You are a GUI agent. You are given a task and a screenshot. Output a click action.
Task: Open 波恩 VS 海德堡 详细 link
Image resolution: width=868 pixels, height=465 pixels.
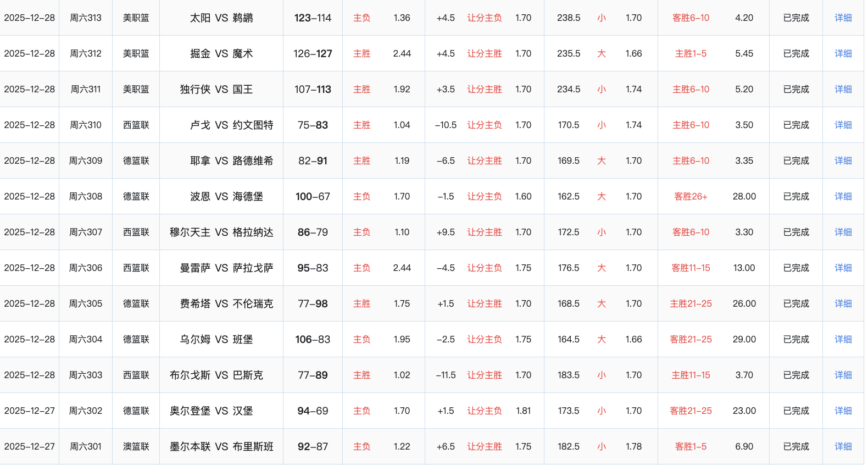tap(843, 196)
